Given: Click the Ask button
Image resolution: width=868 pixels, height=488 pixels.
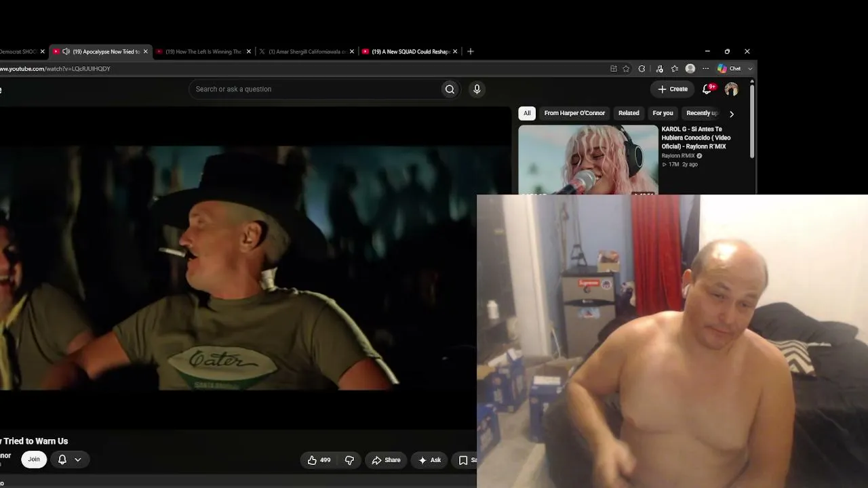Looking at the screenshot, I should point(429,460).
